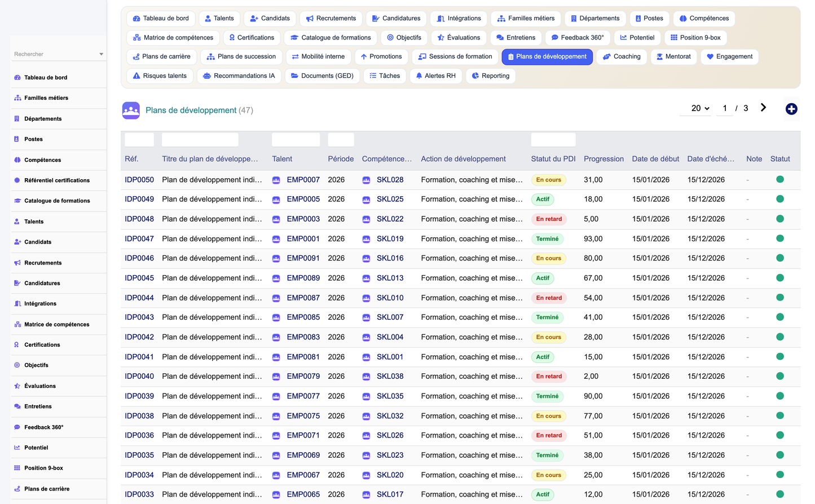The height and width of the screenshot is (504, 815).
Task: Expand the Rechercher sidebar dropdown arrow
Action: click(x=102, y=54)
